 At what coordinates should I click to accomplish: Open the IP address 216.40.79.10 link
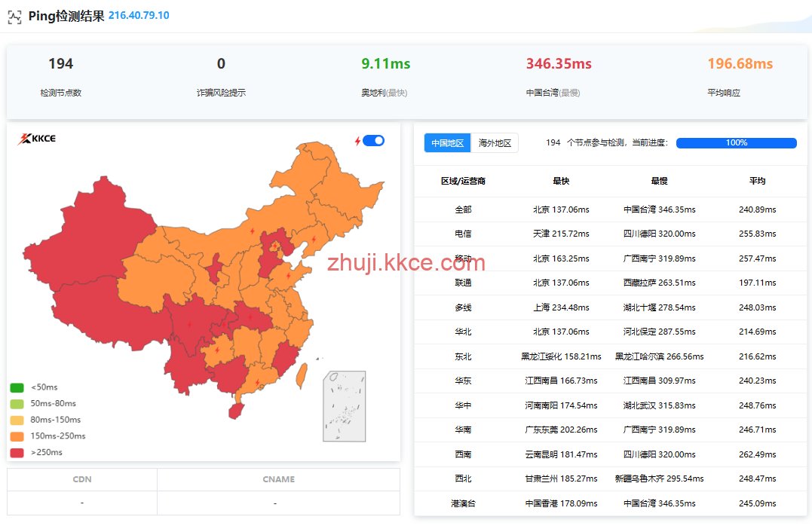tap(139, 16)
